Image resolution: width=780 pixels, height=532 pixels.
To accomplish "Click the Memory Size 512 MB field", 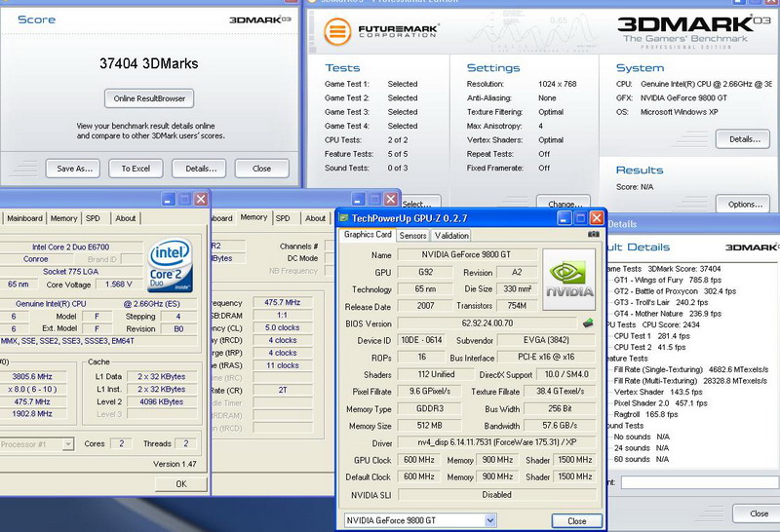I will (x=429, y=426).
